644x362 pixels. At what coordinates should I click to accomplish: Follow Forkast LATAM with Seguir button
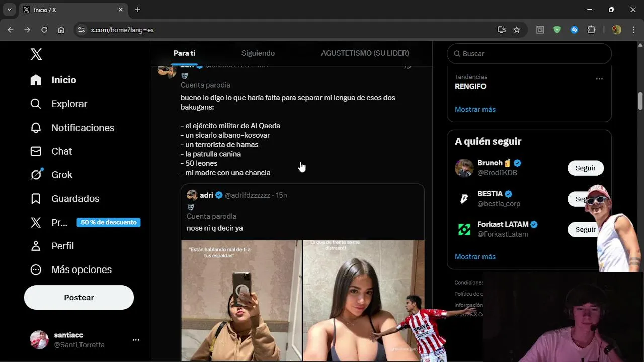coord(585,230)
